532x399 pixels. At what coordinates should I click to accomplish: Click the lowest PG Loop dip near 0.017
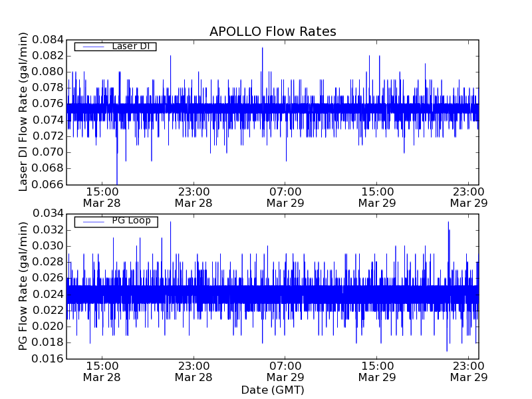pos(447,350)
